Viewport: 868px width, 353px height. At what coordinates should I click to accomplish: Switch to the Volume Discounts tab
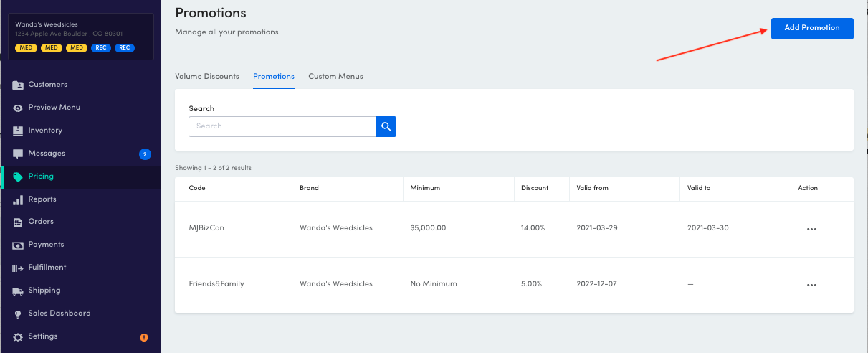click(x=207, y=77)
